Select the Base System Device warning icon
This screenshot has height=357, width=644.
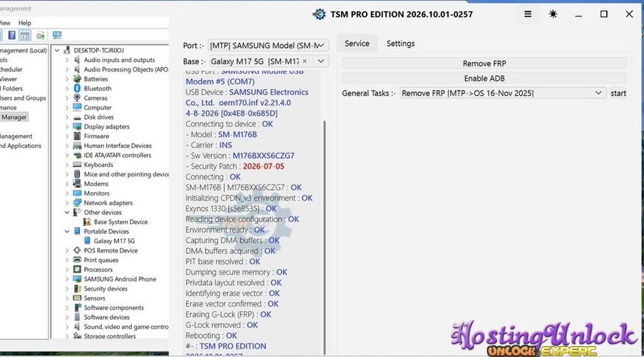point(87,221)
